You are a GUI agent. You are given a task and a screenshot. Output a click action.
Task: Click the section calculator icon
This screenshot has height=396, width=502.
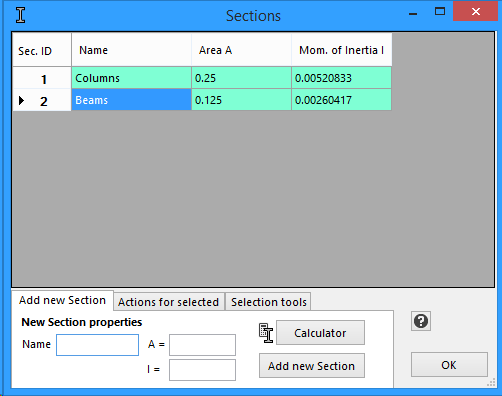[266, 333]
